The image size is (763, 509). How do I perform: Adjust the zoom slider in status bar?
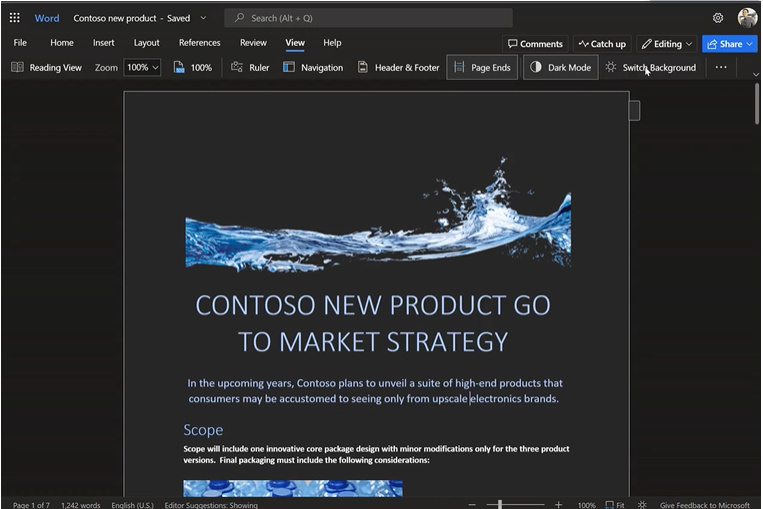tap(500, 505)
